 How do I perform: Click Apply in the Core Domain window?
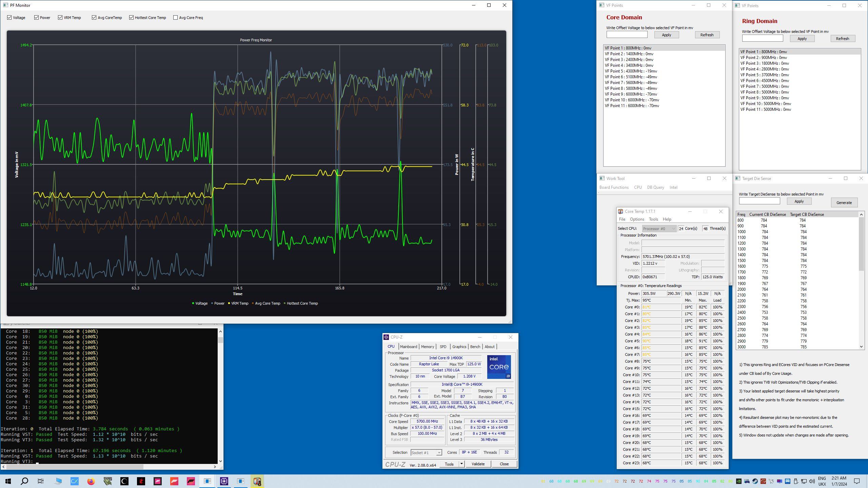[666, 35]
